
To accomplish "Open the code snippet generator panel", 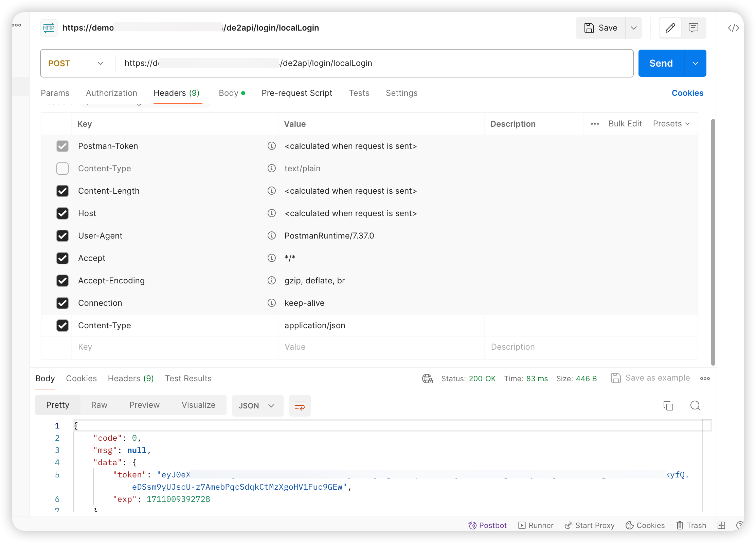I will [733, 28].
